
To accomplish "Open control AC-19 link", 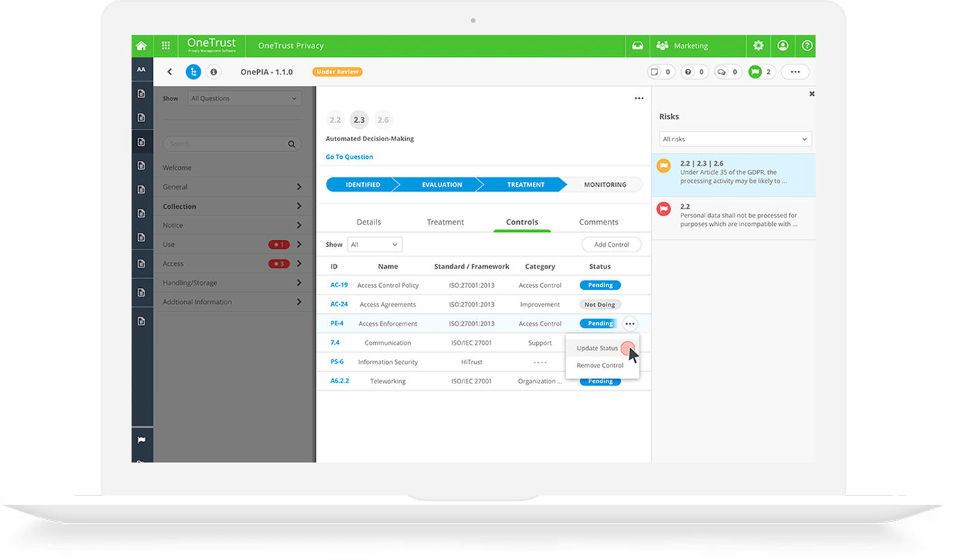I will pyautogui.click(x=339, y=285).
